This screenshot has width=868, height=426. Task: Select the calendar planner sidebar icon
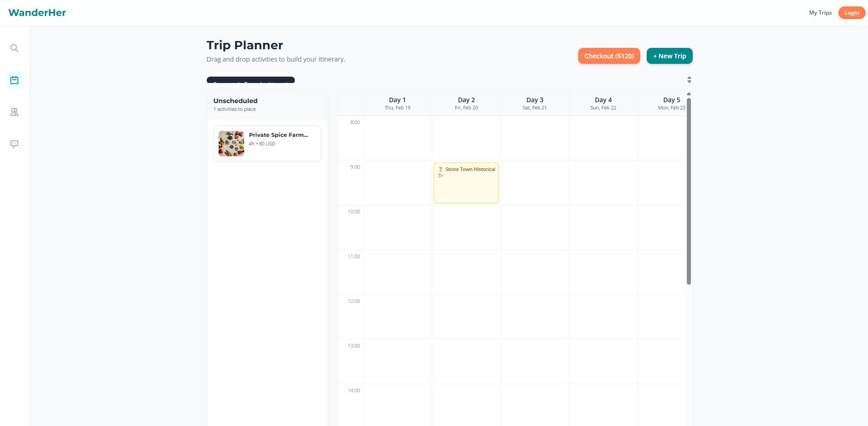(x=15, y=80)
